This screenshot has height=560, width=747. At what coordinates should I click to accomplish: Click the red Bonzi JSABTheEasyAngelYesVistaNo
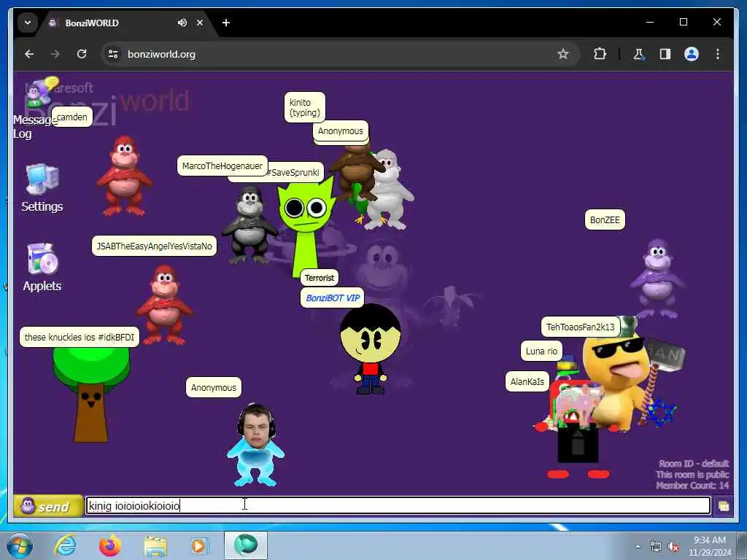coord(164,305)
